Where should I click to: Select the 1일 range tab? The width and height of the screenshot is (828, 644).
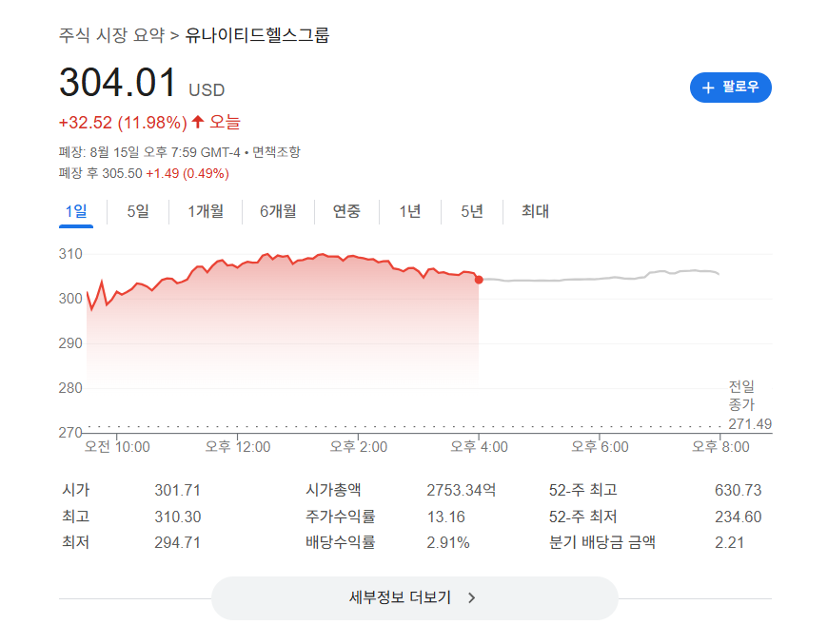coord(76,212)
